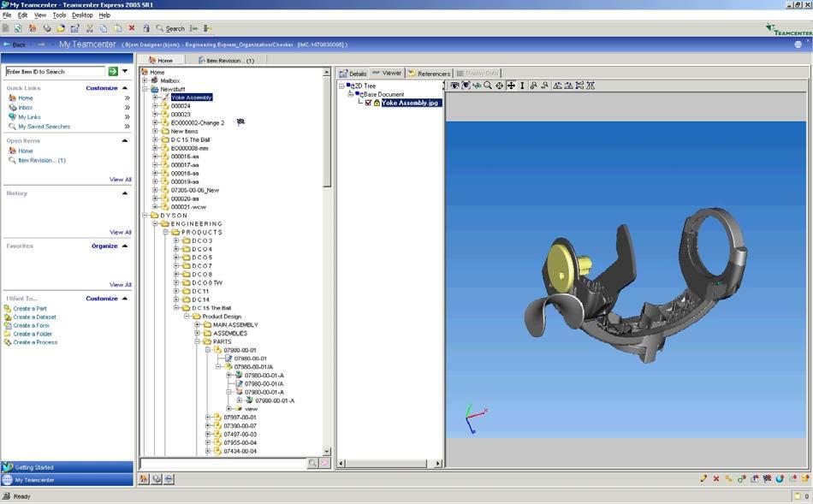Collapse the PARTS folder node
This screenshot has height=504, width=813.
click(x=197, y=341)
